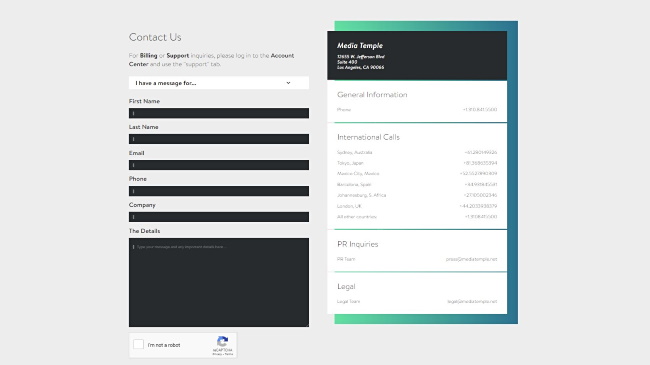Click the Media Temple card title
Screen dimensions: 650x365
coord(360,46)
